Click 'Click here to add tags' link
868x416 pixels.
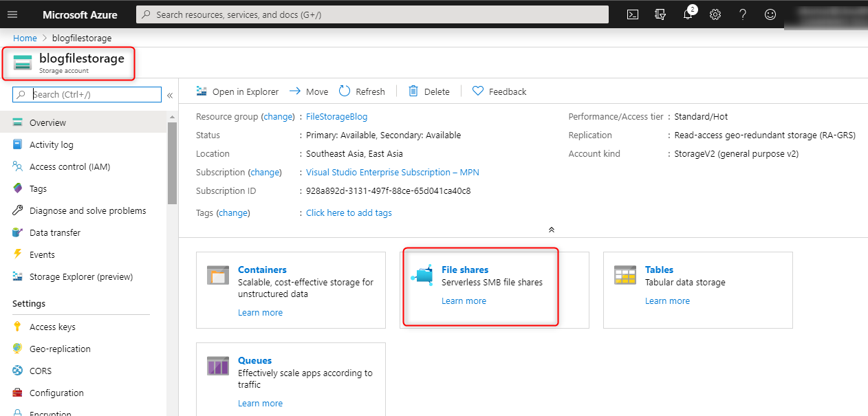(x=349, y=213)
